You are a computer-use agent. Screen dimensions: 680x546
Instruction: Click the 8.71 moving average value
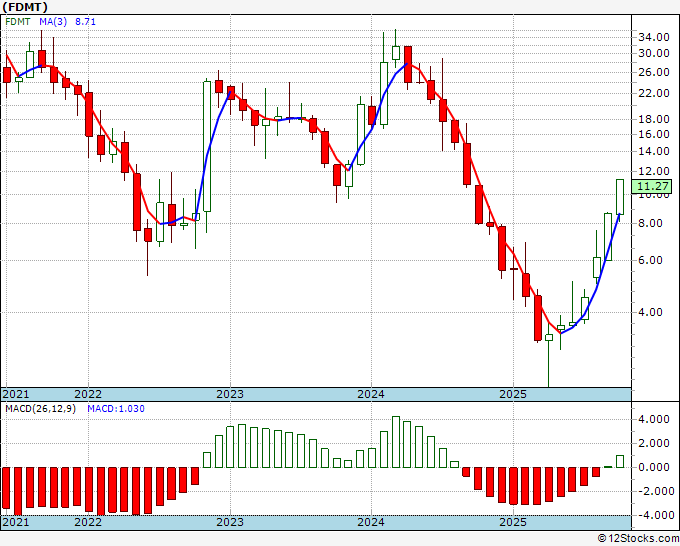[x=85, y=22]
